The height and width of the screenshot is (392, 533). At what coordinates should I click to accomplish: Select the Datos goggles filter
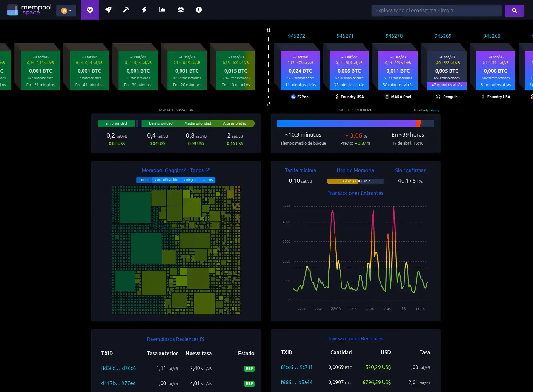[208, 180]
